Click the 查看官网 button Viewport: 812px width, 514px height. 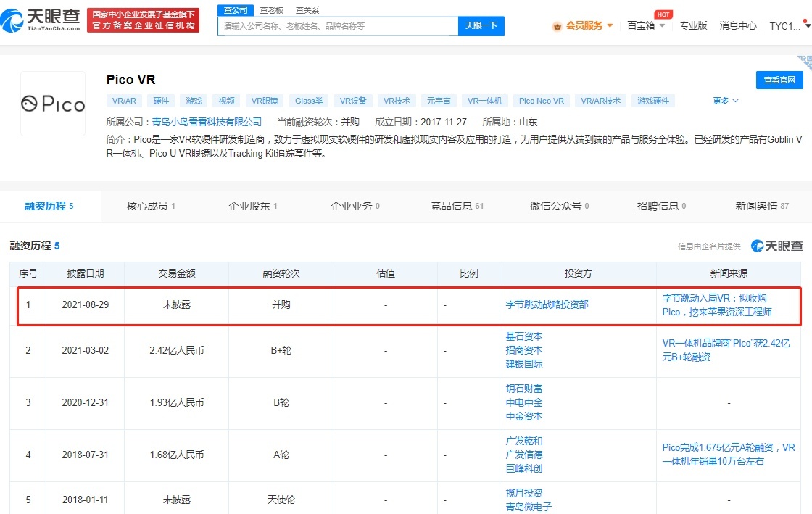(x=779, y=80)
